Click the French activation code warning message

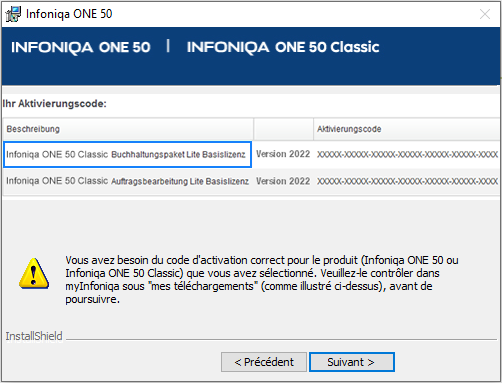pyautogui.click(x=262, y=279)
